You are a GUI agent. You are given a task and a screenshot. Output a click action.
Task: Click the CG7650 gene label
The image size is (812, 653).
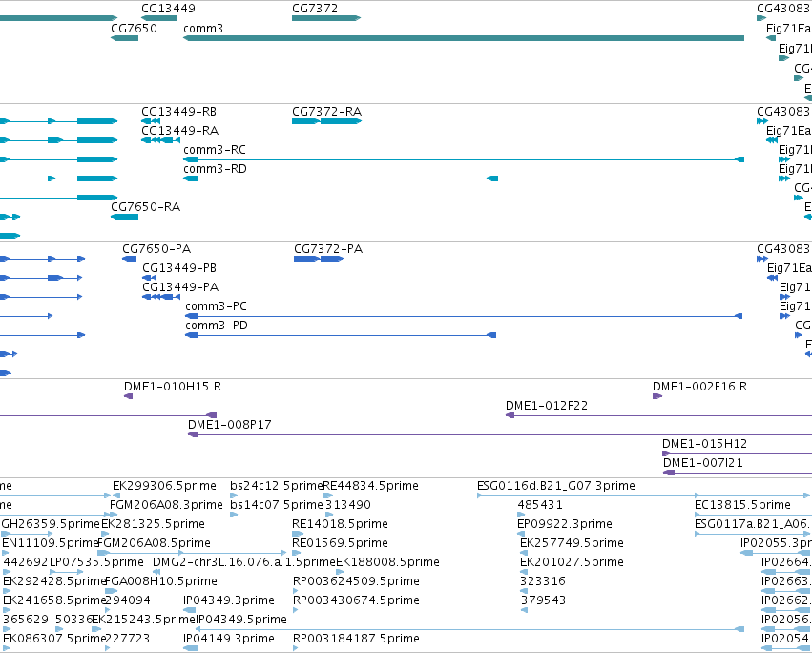click(135, 28)
